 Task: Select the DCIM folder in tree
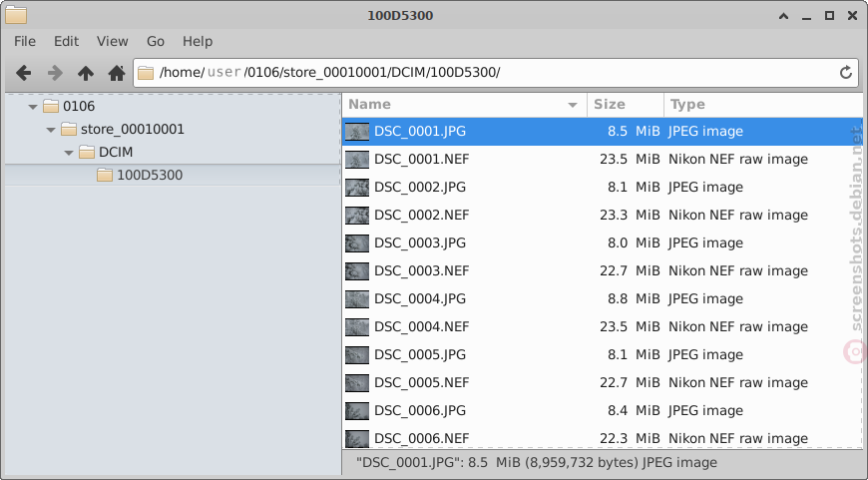pyautogui.click(x=115, y=153)
